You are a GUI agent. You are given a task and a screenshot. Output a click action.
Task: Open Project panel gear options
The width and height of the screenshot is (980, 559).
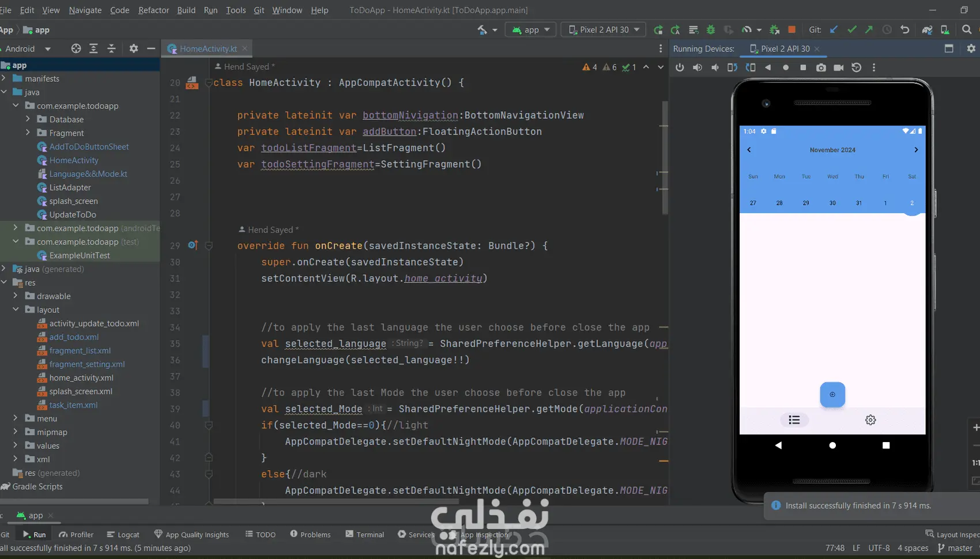pos(134,48)
